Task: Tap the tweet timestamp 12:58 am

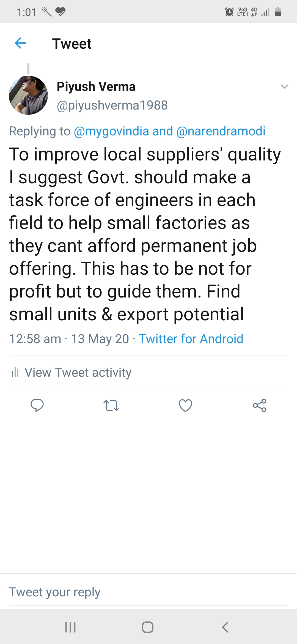Action: pyautogui.click(x=35, y=339)
